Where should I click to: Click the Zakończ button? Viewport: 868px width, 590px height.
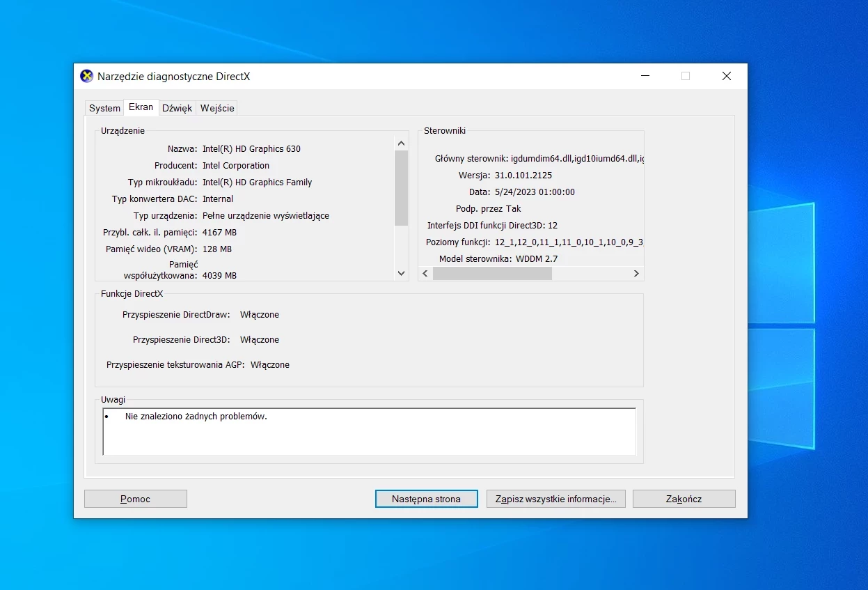coord(684,499)
